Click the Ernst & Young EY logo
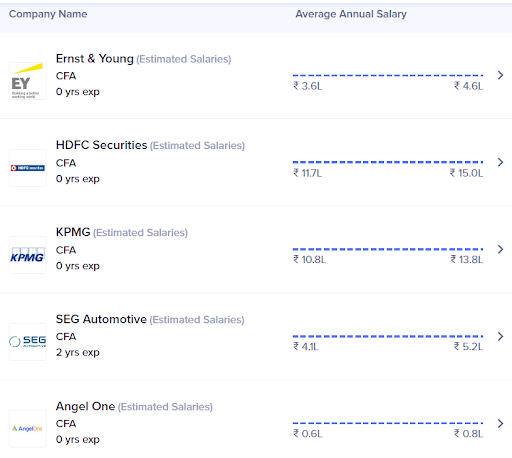The height and width of the screenshot is (458, 512). 28,81
